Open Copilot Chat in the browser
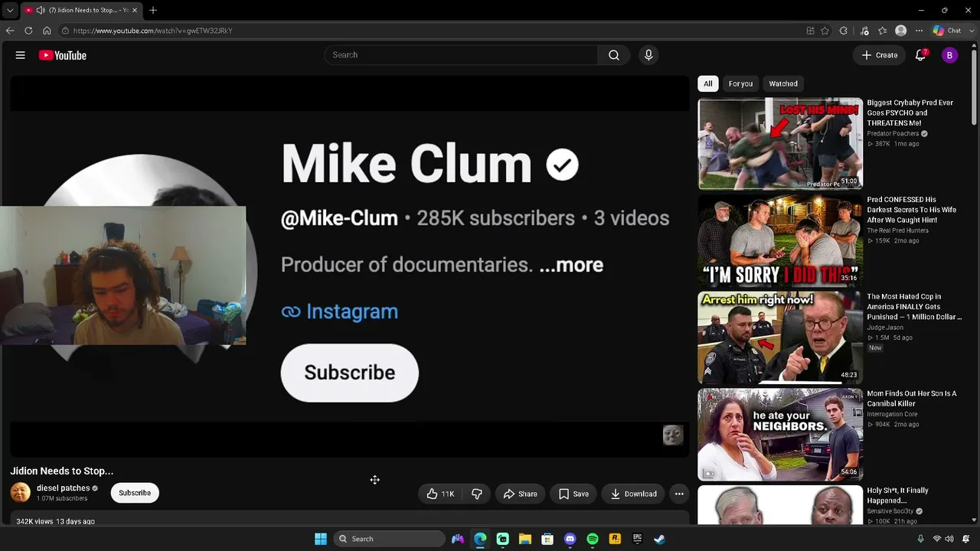 tap(947, 31)
